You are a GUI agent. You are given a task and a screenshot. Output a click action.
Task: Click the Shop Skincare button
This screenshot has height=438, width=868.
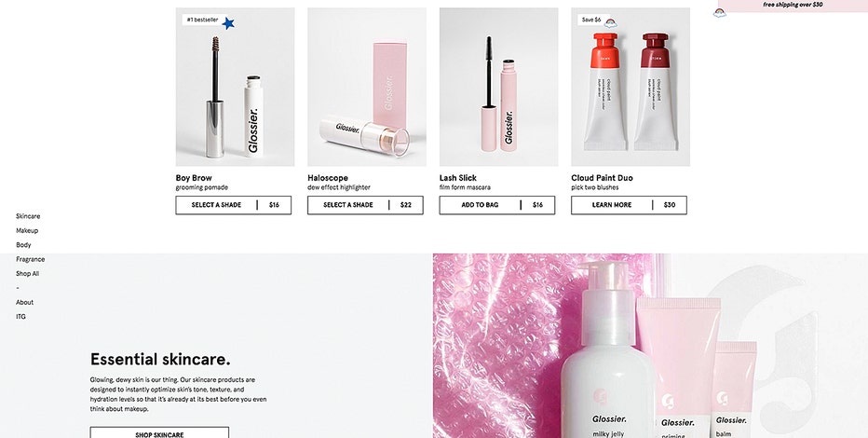[159, 432]
